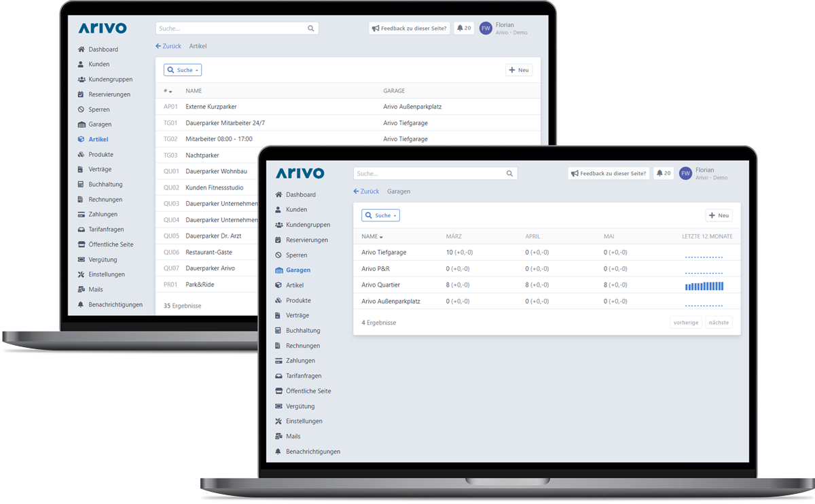Select Kunden Fitnessstudio article row
Screen dimensions: 815x504
(208, 187)
